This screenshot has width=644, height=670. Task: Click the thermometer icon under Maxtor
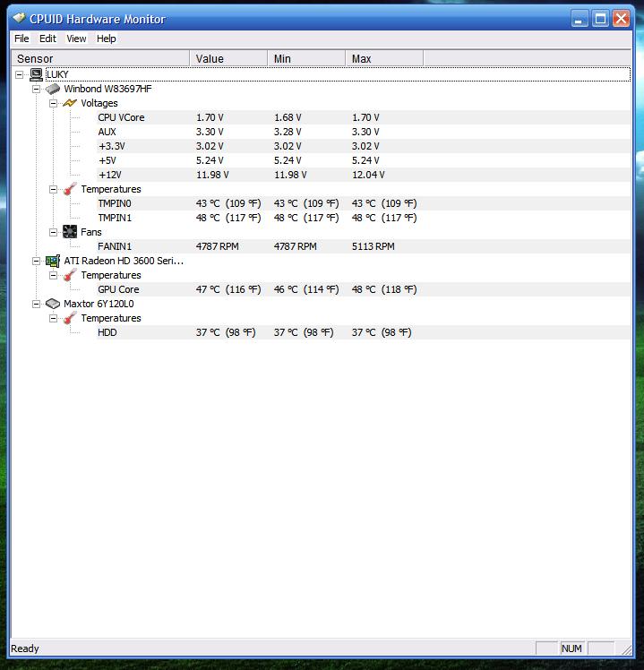[70, 318]
